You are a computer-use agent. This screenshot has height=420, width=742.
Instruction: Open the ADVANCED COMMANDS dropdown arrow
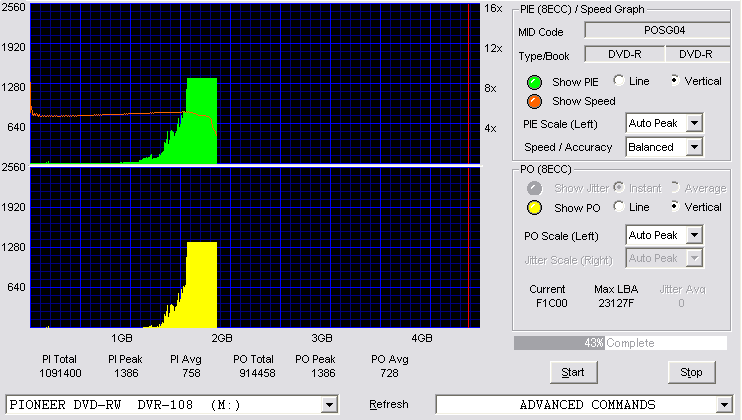click(724, 405)
